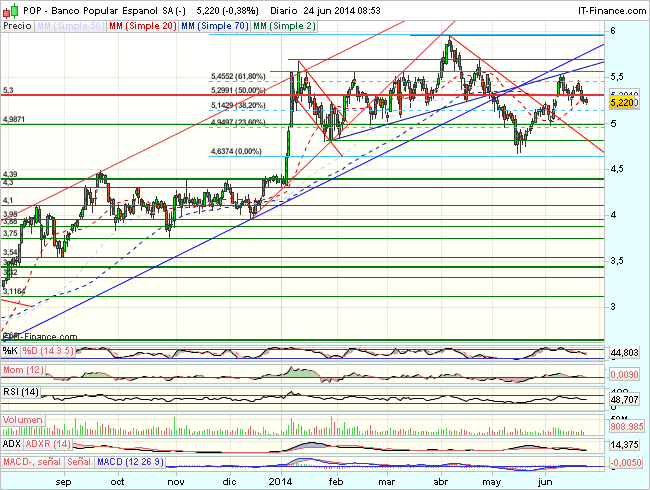Screen dimensions: 650x490
Task: Click the 4,6374 (0,00%) Fibonacci label
Action: pyautogui.click(x=236, y=151)
